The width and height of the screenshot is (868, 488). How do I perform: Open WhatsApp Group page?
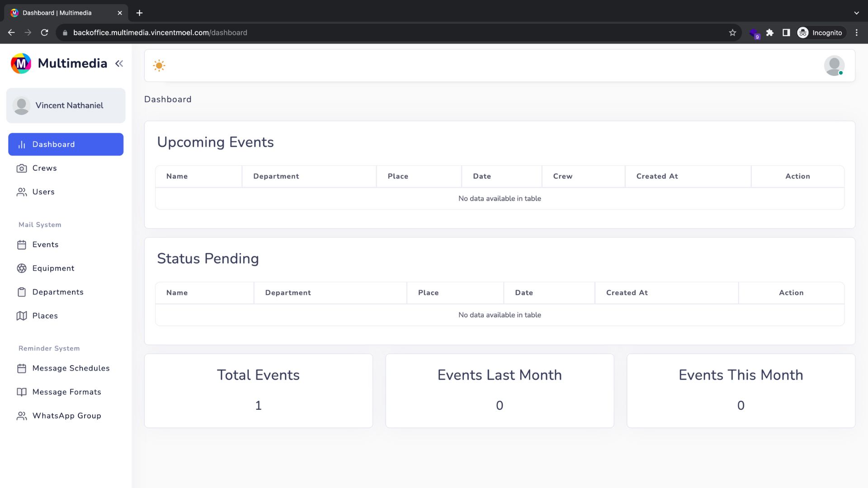coord(66,416)
